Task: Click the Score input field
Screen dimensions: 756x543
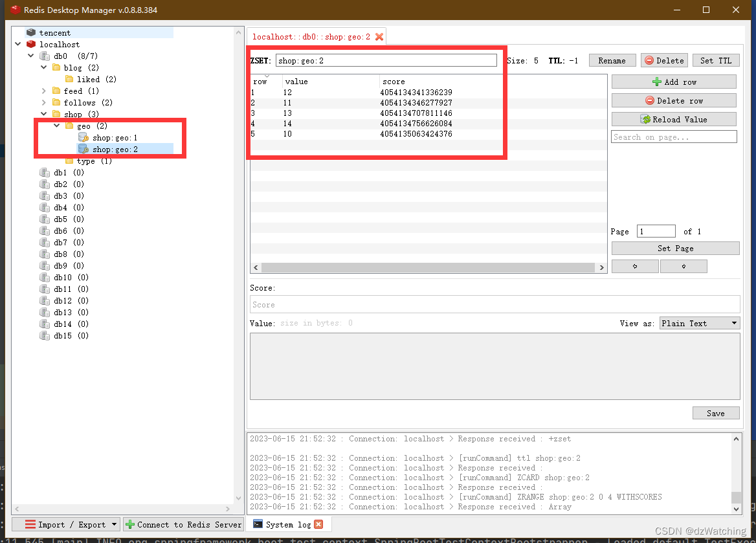Action: pos(495,305)
